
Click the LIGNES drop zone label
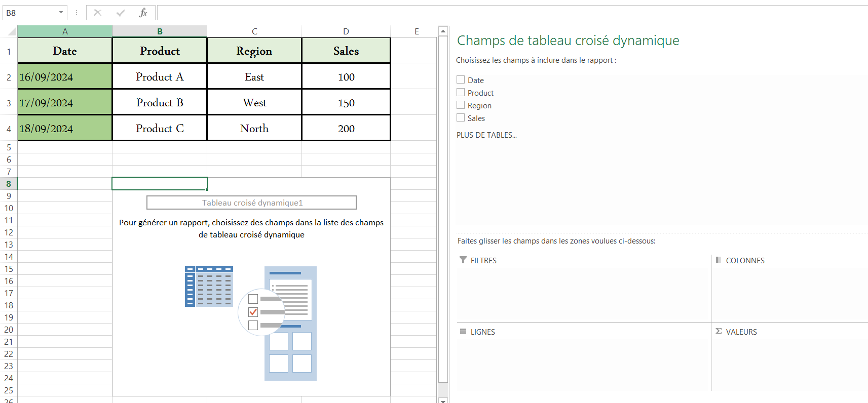coord(482,332)
